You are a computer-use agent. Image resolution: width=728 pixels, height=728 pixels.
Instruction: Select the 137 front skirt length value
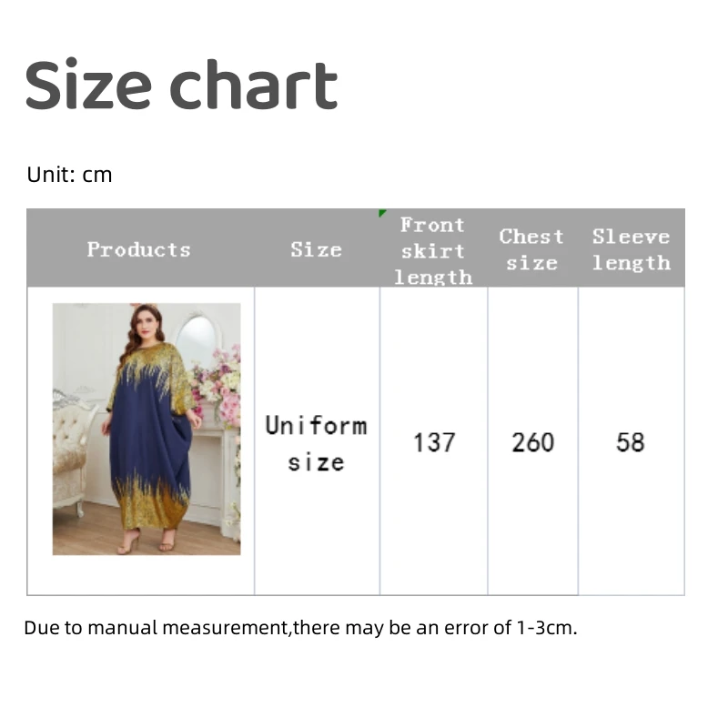(434, 442)
